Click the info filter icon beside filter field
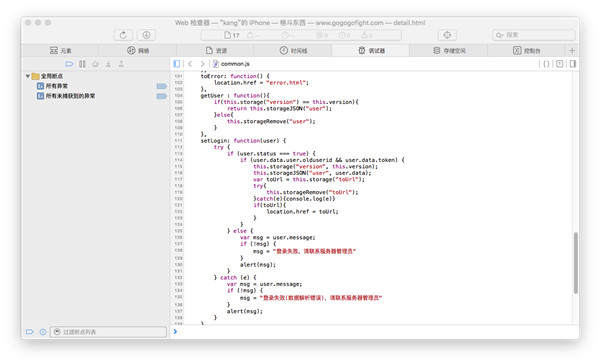 pos(43,332)
